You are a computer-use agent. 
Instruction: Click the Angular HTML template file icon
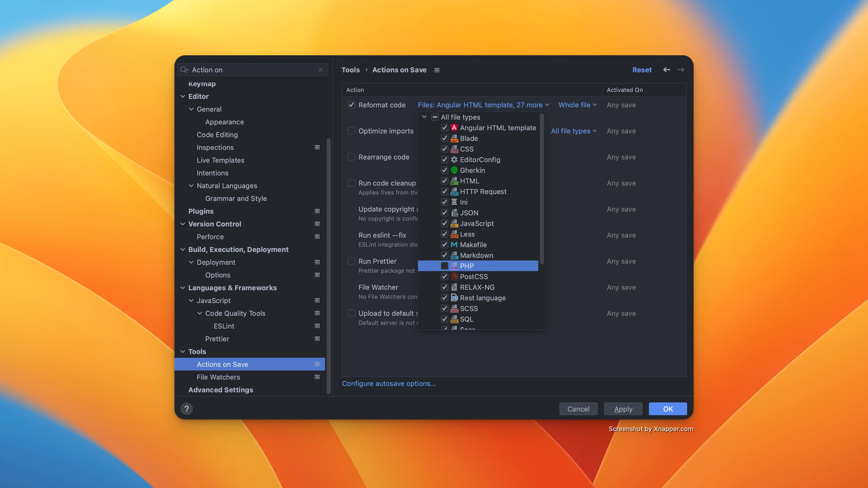click(454, 128)
